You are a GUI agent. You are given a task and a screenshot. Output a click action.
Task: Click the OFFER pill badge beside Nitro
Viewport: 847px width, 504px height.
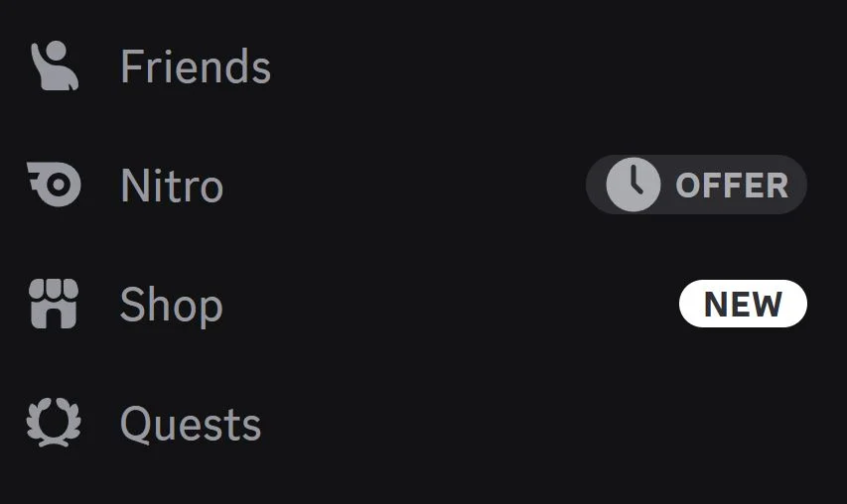(696, 186)
